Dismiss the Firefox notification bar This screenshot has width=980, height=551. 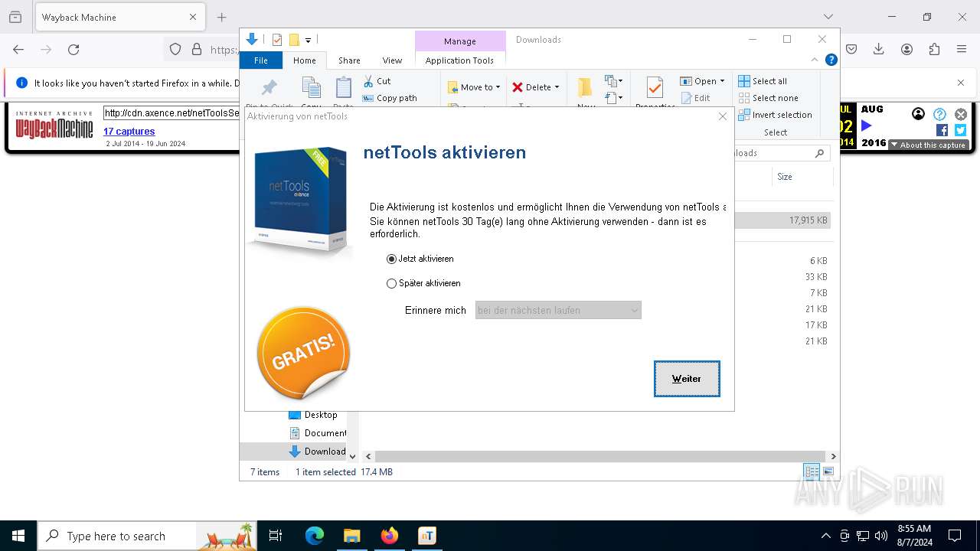[961, 83]
